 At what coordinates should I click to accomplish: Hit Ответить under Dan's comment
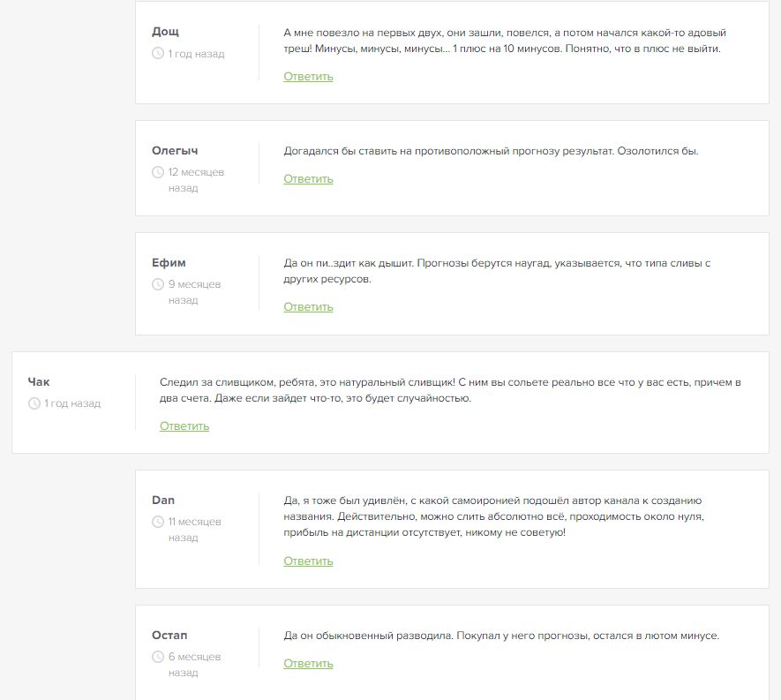coord(308,561)
